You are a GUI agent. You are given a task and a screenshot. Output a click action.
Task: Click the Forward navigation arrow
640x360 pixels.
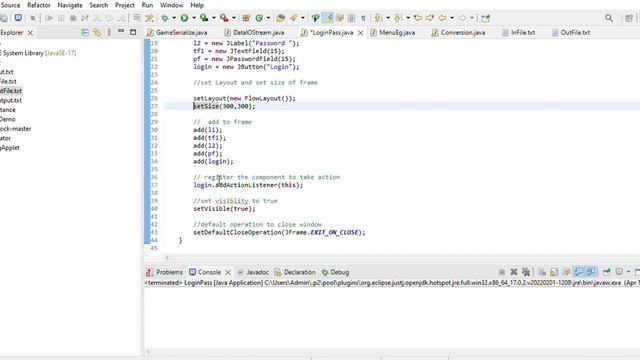[462, 18]
